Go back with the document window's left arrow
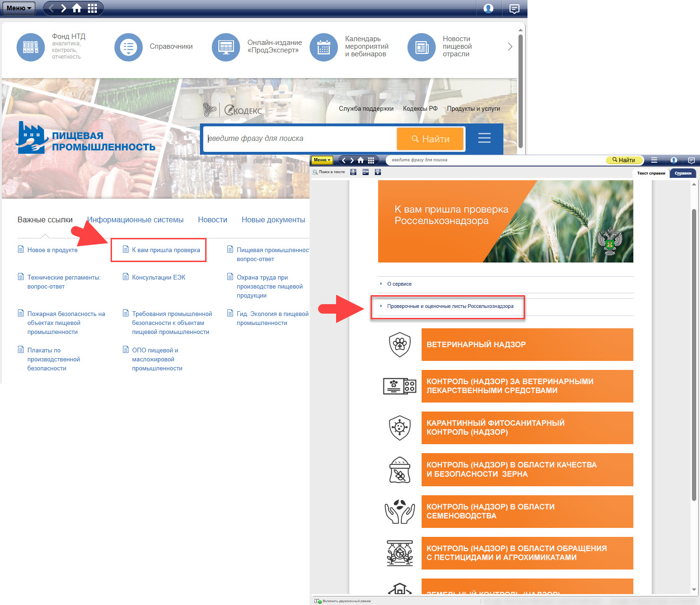Screen dimensions: 700x605 tap(344, 160)
